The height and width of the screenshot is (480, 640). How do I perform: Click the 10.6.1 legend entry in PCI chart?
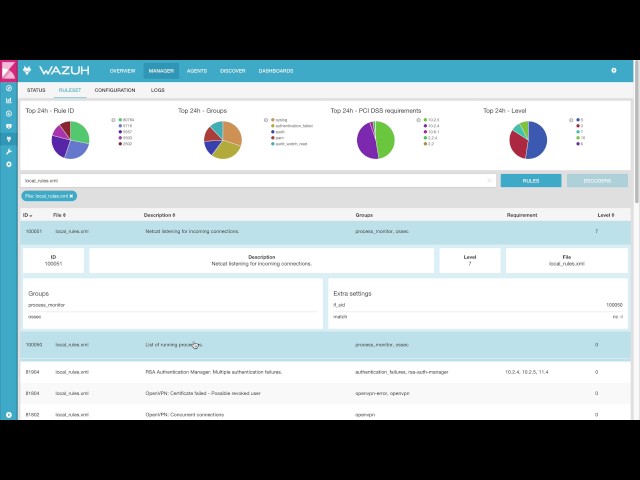coord(431,132)
